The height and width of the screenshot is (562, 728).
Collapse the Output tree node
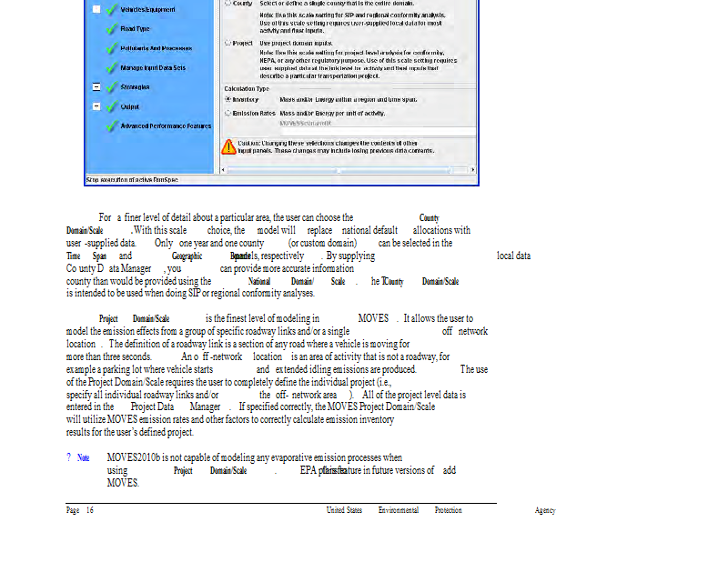(x=96, y=106)
